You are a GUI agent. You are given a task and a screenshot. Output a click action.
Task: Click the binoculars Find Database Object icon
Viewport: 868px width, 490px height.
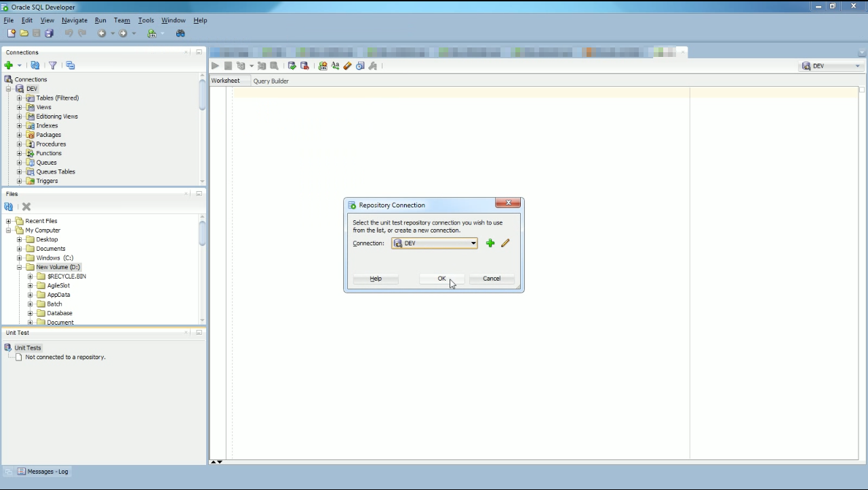180,33
